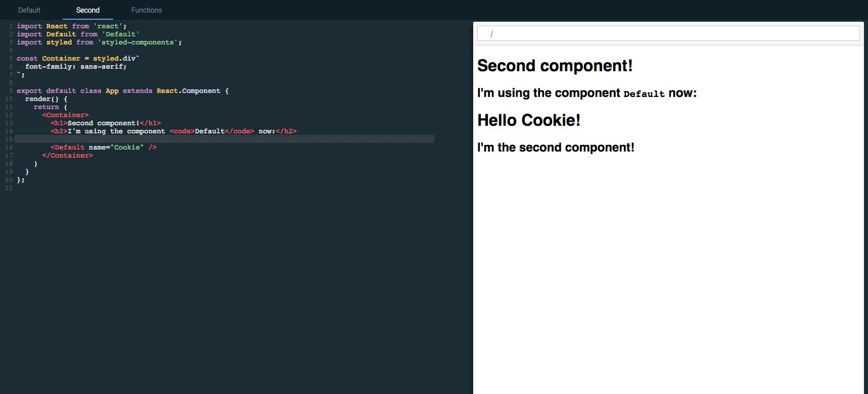Click the export default class App line
This screenshot has width=868, height=394.
tap(122, 91)
